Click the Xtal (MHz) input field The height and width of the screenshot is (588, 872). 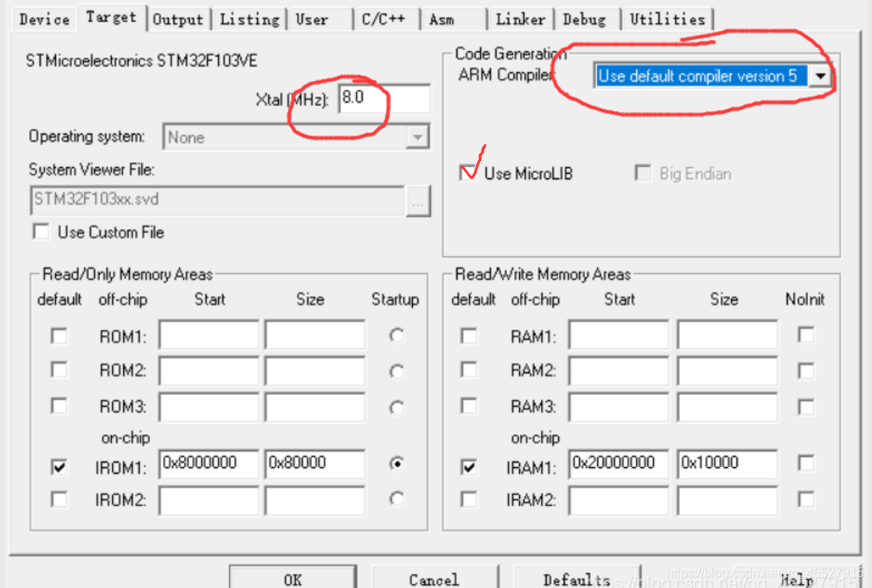(384, 98)
